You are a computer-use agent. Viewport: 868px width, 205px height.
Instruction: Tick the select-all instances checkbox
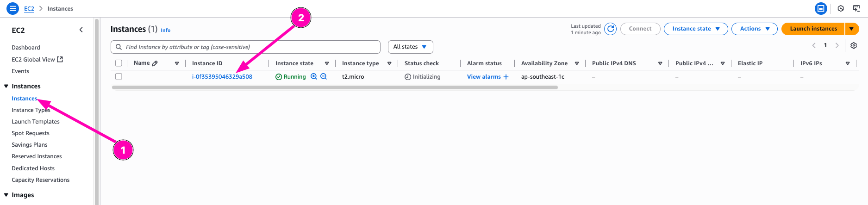click(119, 63)
